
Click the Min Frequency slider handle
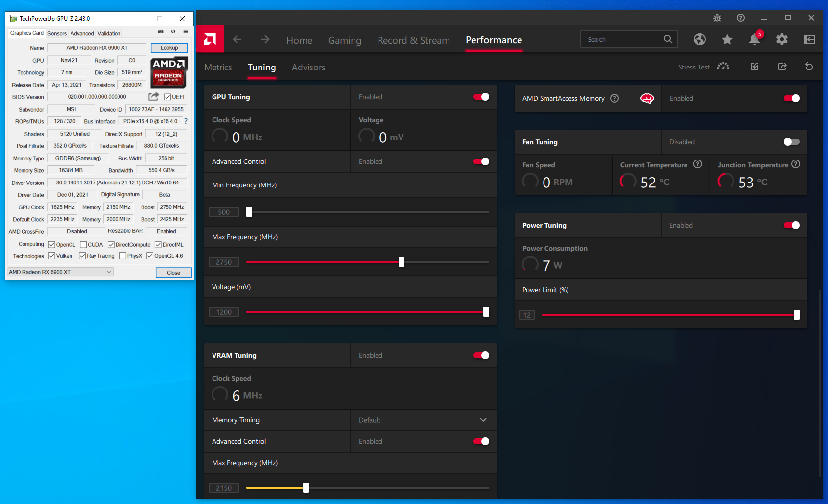click(x=249, y=212)
